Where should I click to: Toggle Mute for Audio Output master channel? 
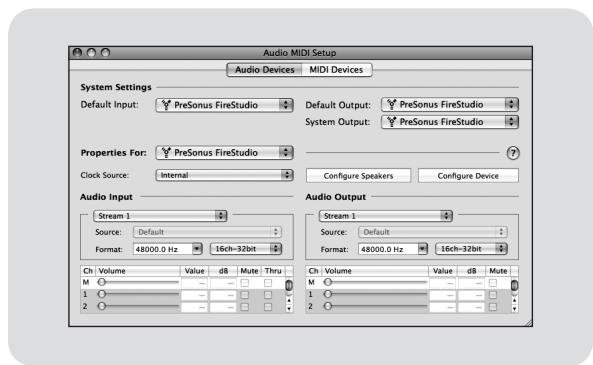click(492, 283)
